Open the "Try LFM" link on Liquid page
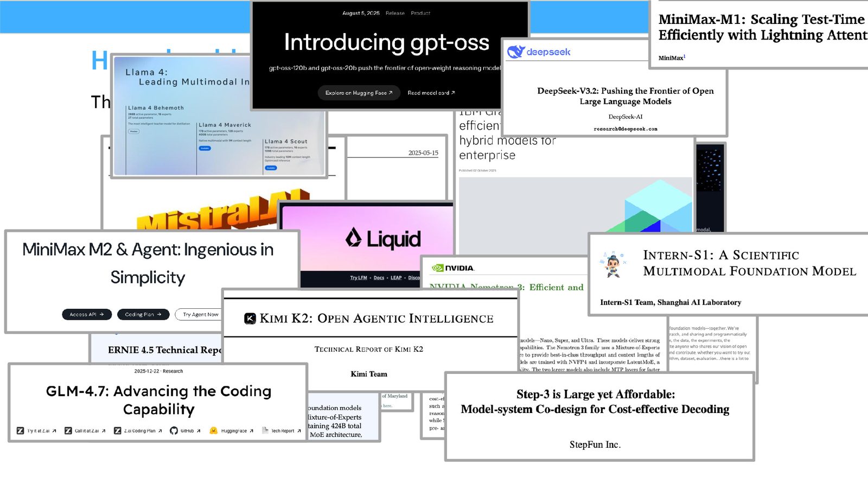This screenshot has width=868, height=489. tap(358, 278)
